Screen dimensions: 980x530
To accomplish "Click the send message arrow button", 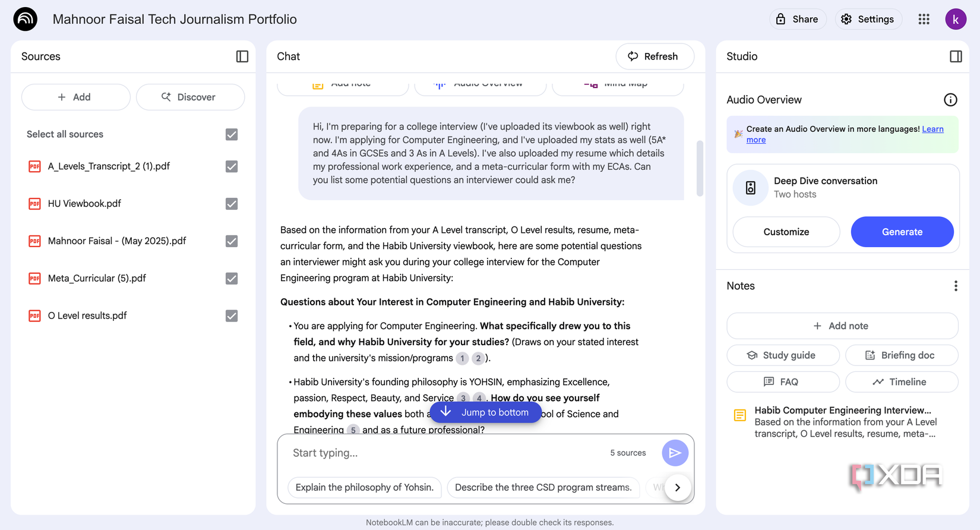I will (675, 453).
